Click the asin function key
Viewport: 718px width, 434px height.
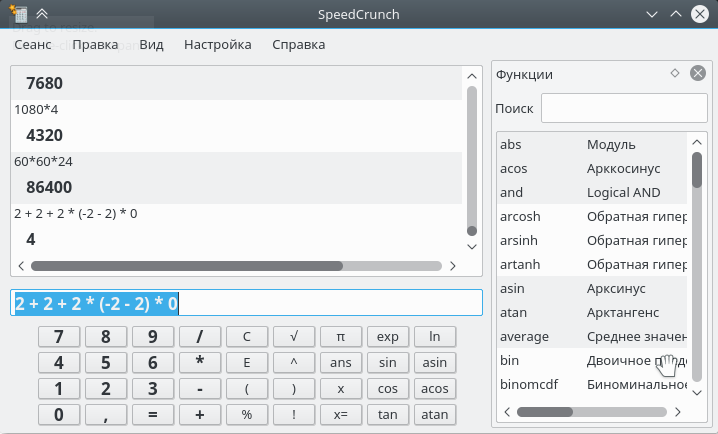click(x=435, y=363)
